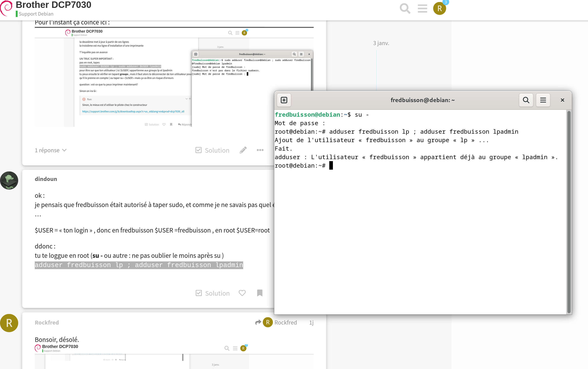Open the embedded screenshot in the first post
The image size is (588, 369).
tap(174, 77)
